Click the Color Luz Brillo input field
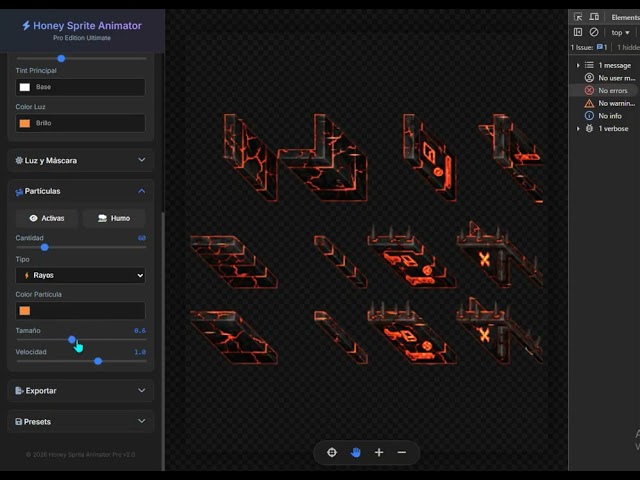 tap(80, 123)
